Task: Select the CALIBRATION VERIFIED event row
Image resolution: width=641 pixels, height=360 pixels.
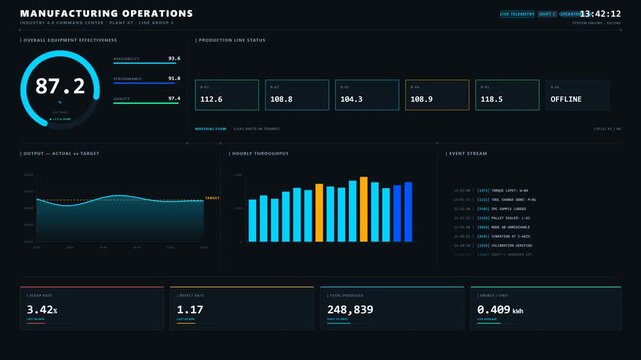Action: 493,246
